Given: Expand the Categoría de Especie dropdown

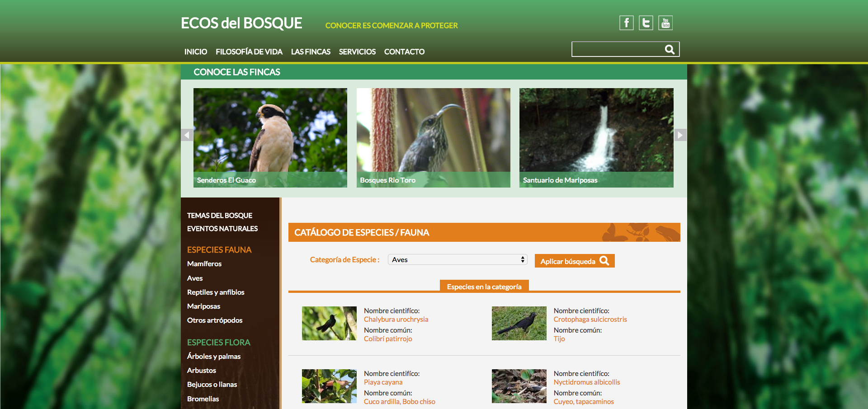Looking at the screenshot, I should click(458, 259).
